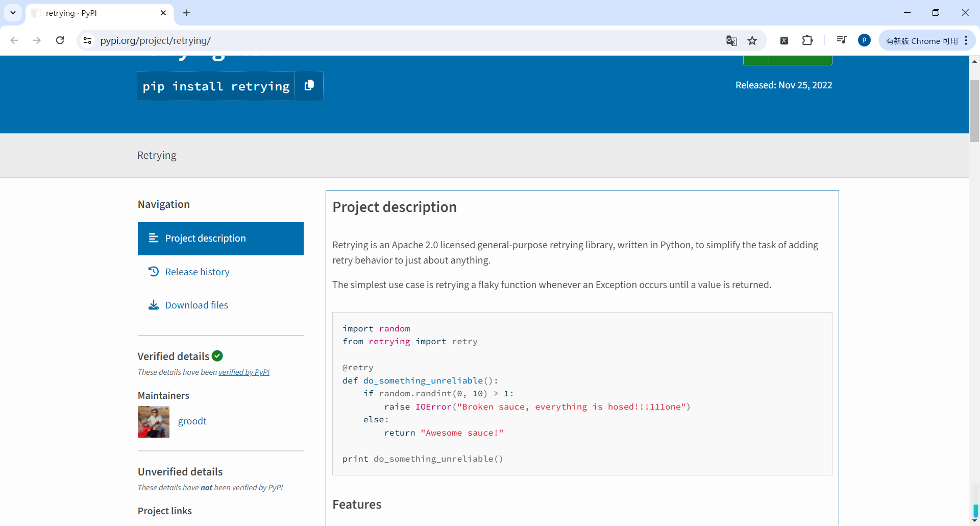Open the Extensions puzzle icon
The width and height of the screenshot is (980, 526).
(x=807, y=40)
